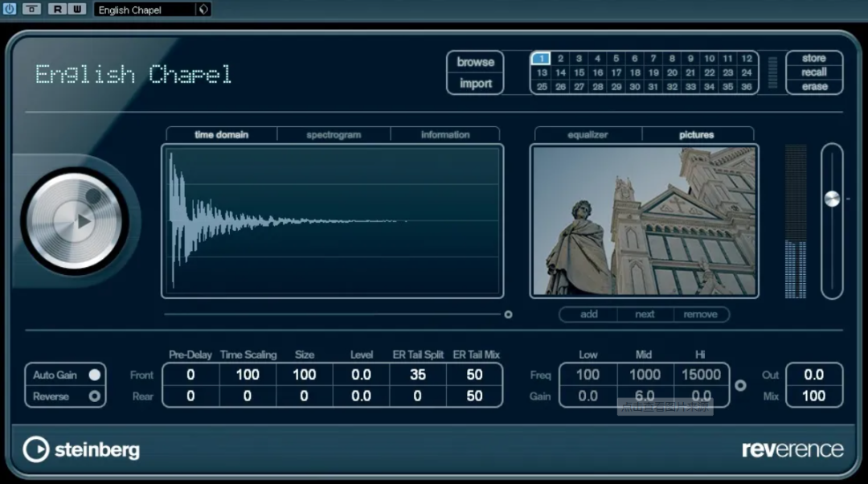
Task: Switch to information tab
Action: click(445, 134)
